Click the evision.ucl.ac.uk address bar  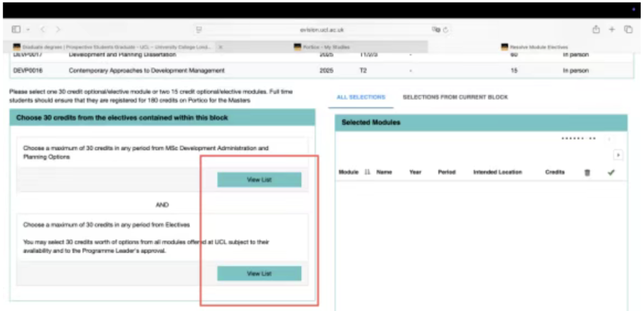point(321,29)
